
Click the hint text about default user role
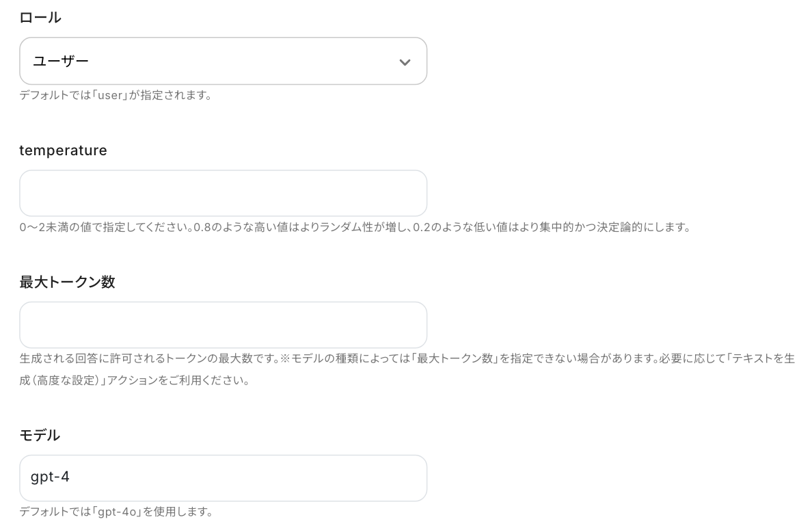116,95
